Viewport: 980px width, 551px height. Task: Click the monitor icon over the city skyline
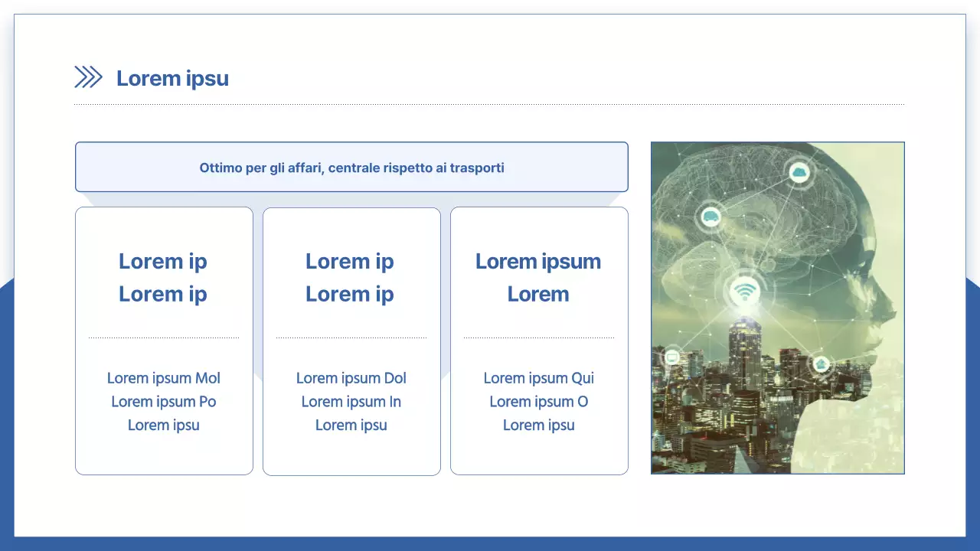(672, 357)
